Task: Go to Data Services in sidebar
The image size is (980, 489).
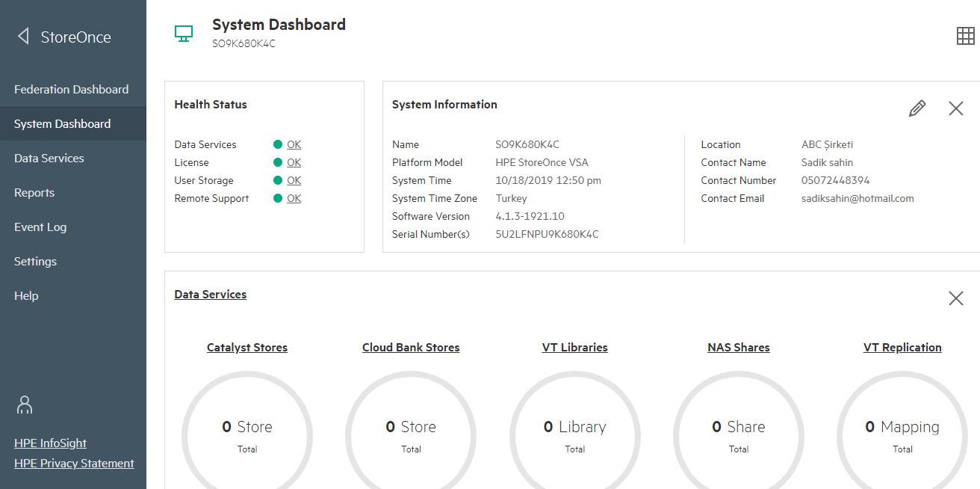Action: pyautogui.click(x=73, y=158)
